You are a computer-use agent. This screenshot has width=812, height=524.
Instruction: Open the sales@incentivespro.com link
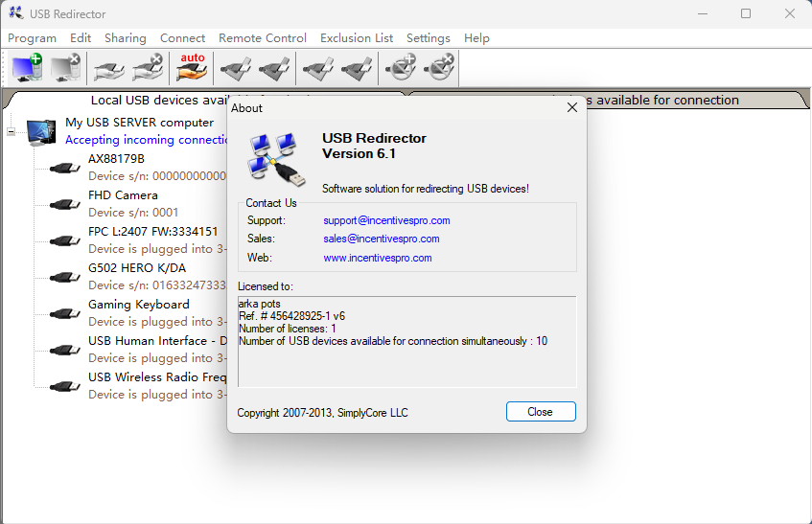pos(382,239)
